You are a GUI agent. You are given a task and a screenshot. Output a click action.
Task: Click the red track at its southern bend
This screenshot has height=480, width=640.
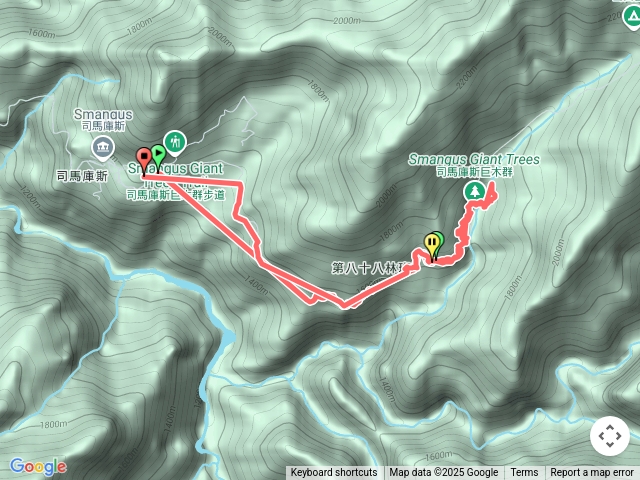[345, 304]
